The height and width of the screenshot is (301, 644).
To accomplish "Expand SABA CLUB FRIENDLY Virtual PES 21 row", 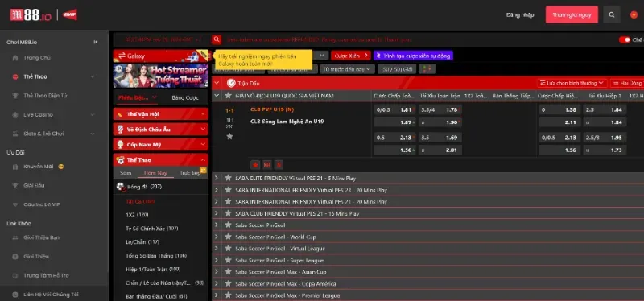I will pyautogui.click(x=217, y=213).
